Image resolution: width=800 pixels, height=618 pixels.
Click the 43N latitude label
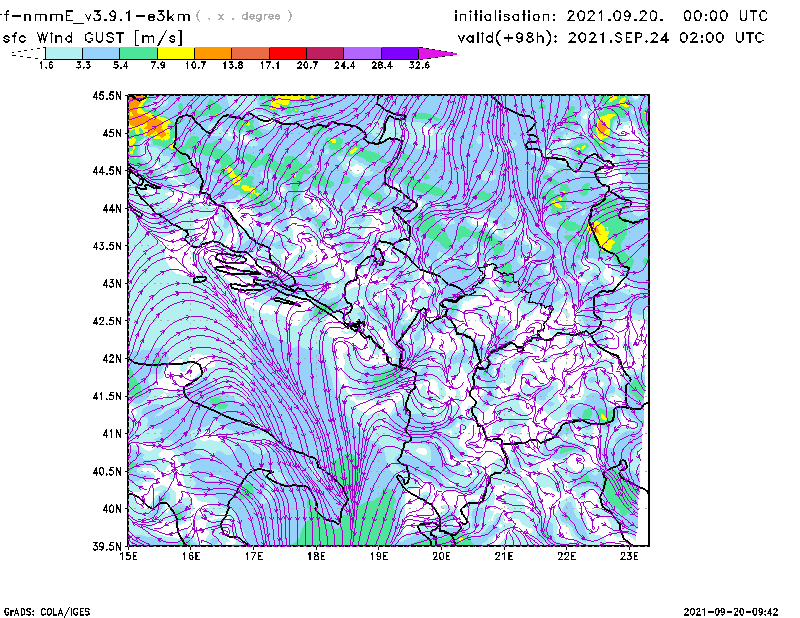(x=112, y=283)
